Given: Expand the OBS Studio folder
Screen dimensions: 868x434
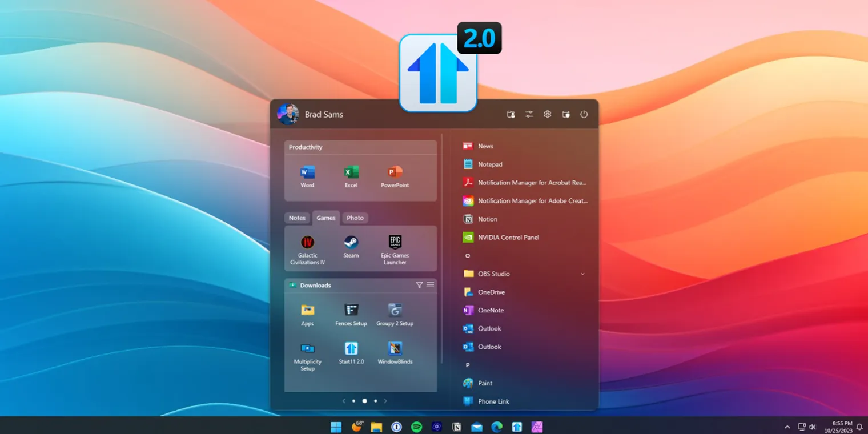Looking at the screenshot, I should pyautogui.click(x=582, y=274).
